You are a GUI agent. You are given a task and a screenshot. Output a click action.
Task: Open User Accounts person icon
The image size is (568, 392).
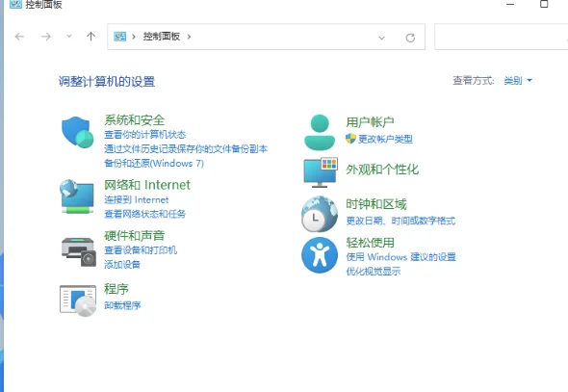click(x=320, y=132)
